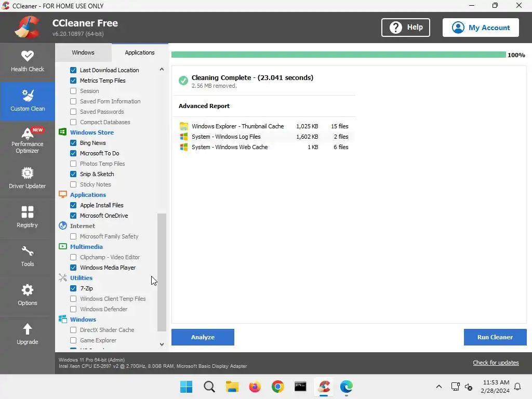Open My Account
Image resolution: width=532 pixels, height=399 pixels.
coord(481,28)
